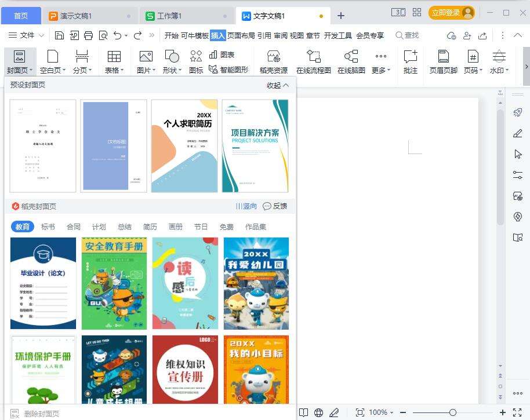Click the Undo arrow icon
The width and height of the screenshot is (530, 420).
pos(117,35)
